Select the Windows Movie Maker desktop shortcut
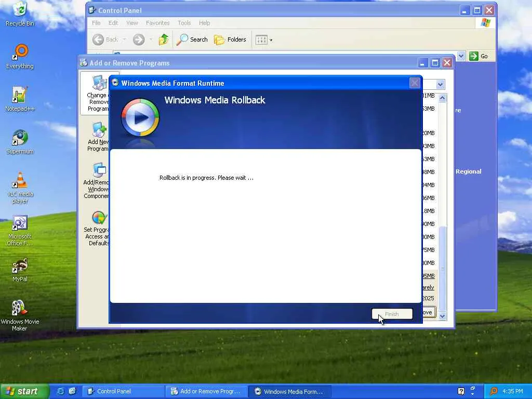Viewport: 532px width, 399px height. [20, 315]
